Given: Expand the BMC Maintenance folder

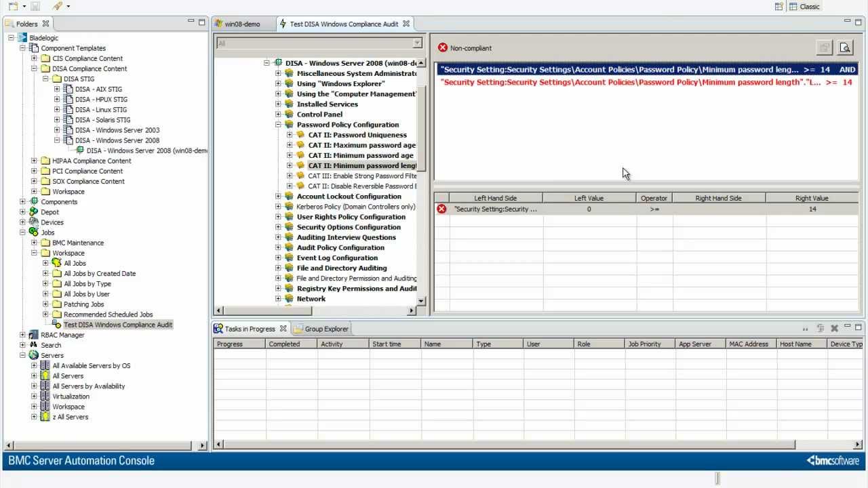Looking at the screenshot, I should (x=34, y=243).
